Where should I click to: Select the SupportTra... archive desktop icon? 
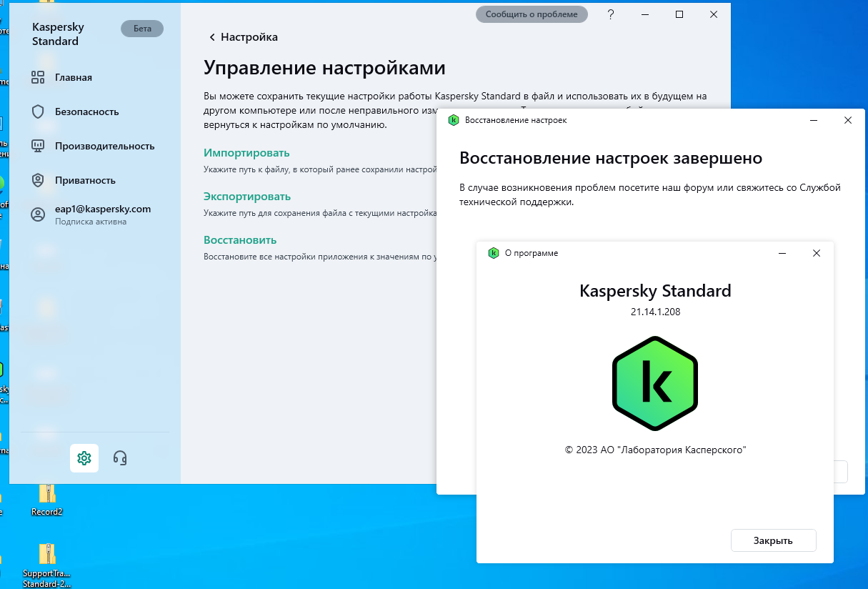47,565
